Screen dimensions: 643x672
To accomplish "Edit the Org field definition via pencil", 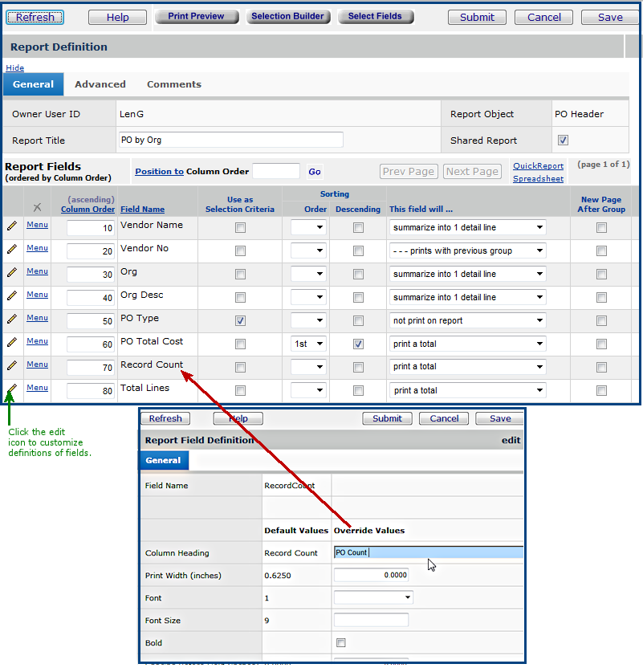I will coord(12,273).
